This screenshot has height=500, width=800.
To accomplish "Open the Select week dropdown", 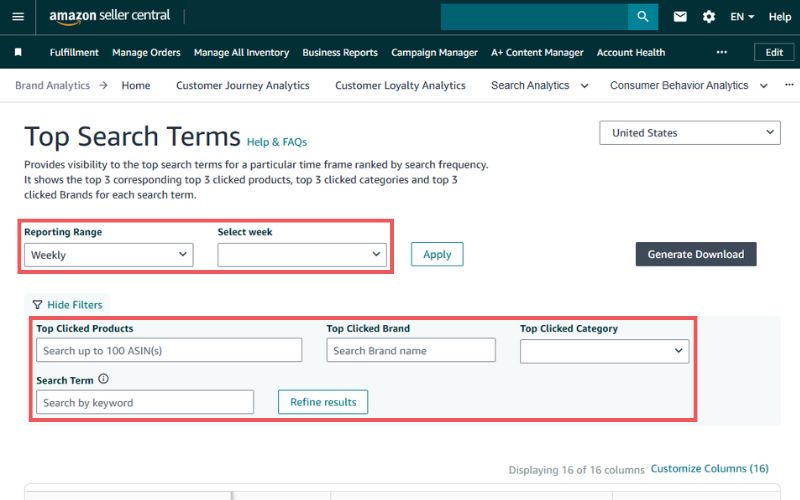I will (x=302, y=255).
